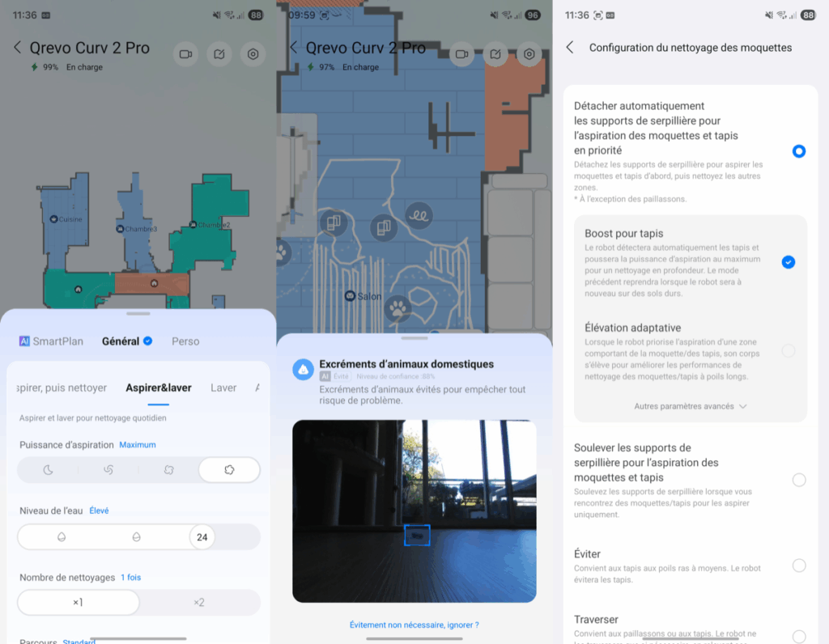Viewport: 829px width, 644px height.
Task: Select the Éviter radio option
Action: (x=798, y=566)
